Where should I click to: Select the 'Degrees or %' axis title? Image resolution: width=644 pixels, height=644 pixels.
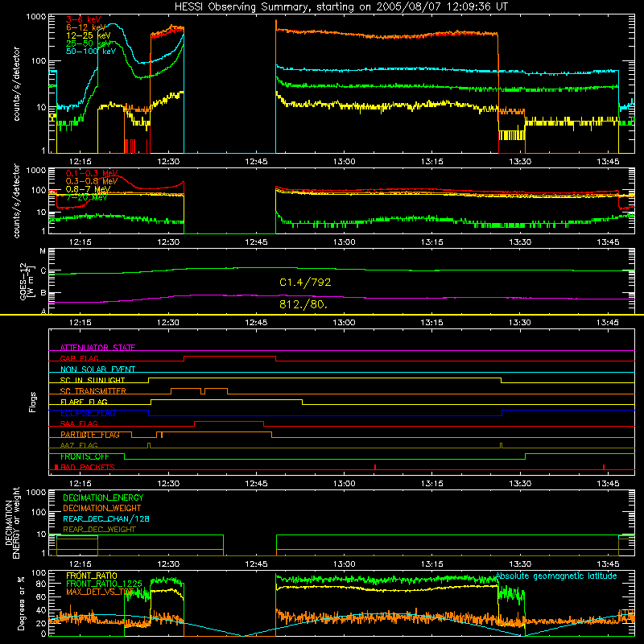[x=21, y=603]
